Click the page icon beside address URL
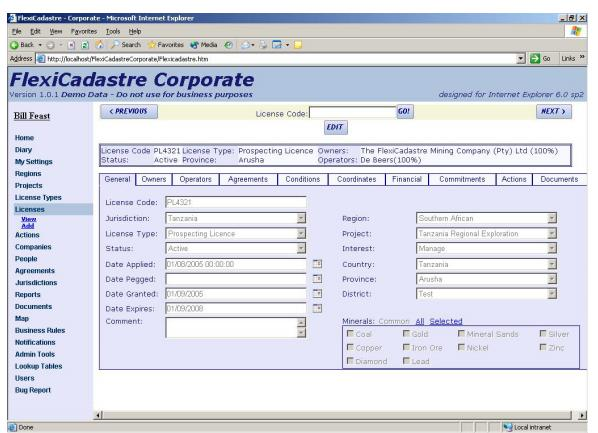This screenshot has height=433, width=598. click(x=41, y=59)
